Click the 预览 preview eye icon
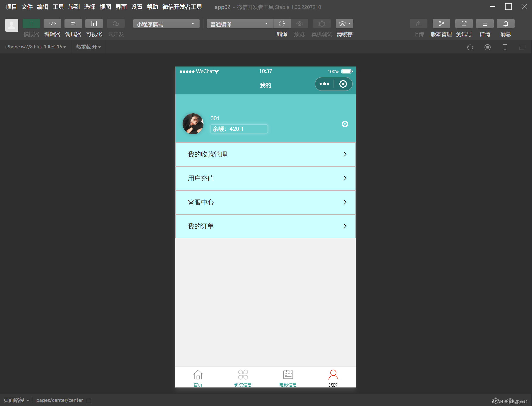The width and height of the screenshot is (532, 406). [x=299, y=24]
